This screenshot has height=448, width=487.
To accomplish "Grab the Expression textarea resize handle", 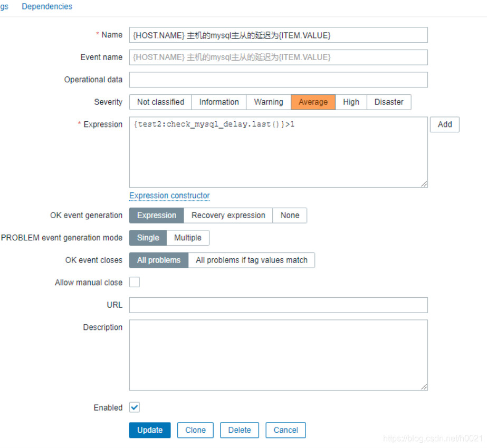I will coord(424,184).
